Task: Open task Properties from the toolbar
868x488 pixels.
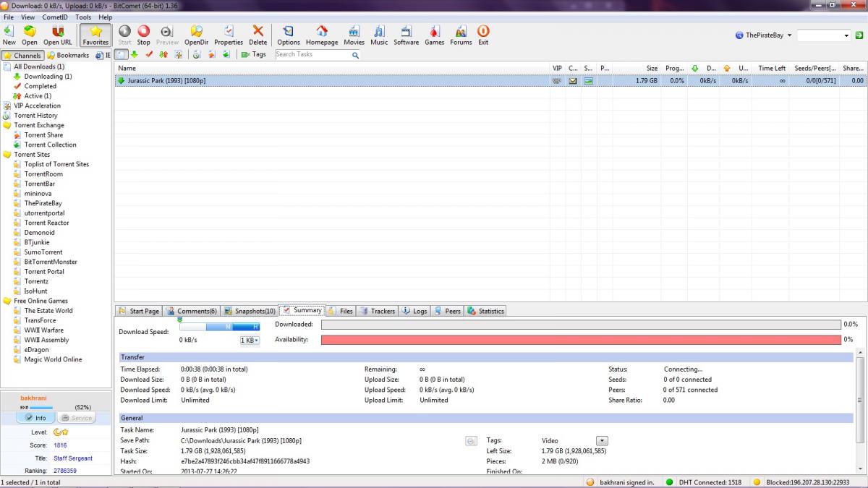Action: click(x=229, y=35)
